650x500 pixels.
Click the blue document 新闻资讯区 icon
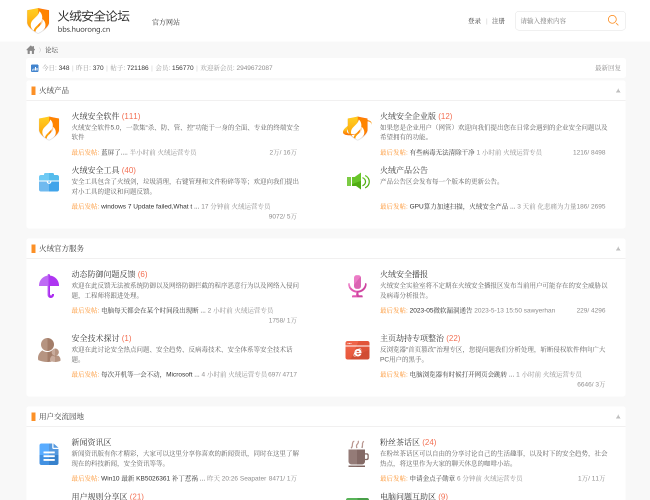pos(49,454)
